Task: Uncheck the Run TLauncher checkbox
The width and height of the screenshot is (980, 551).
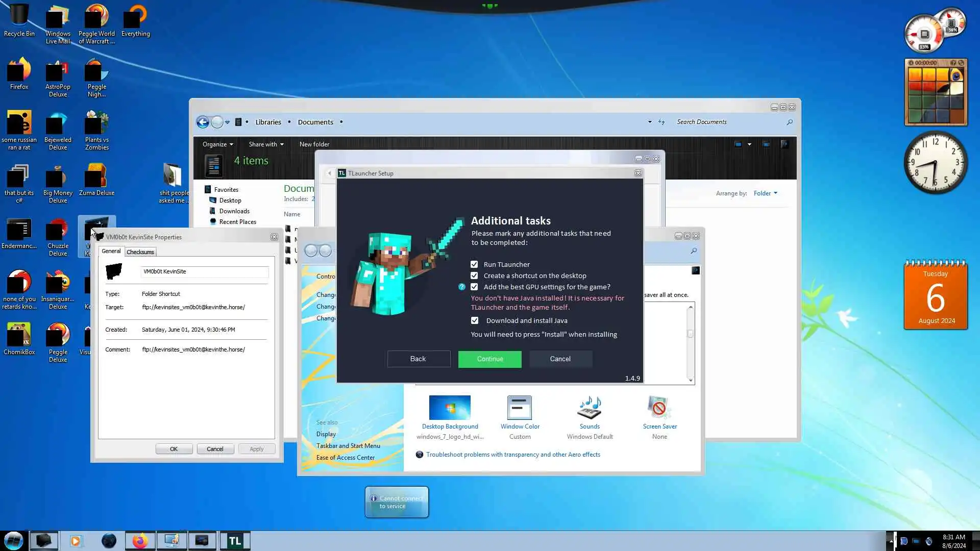Action: click(x=474, y=264)
